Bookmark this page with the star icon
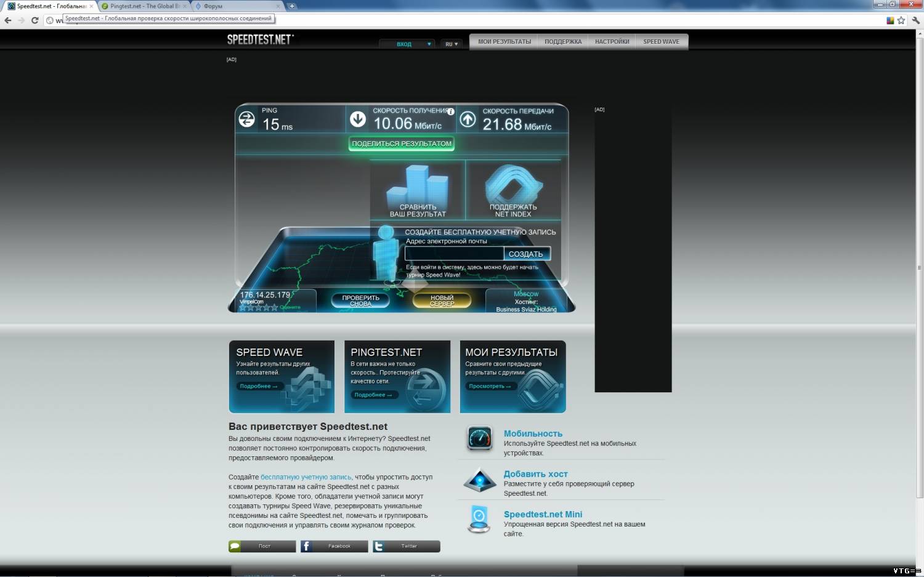This screenshot has height=577, width=924. tap(901, 20)
